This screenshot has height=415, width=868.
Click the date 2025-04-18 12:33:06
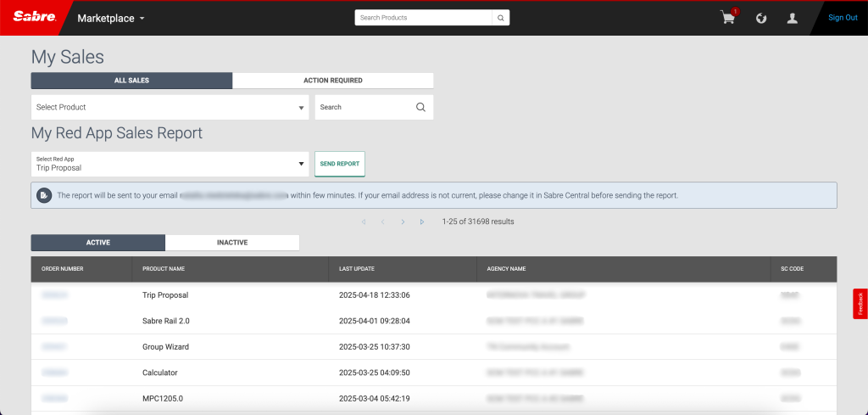(x=374, y=295)
